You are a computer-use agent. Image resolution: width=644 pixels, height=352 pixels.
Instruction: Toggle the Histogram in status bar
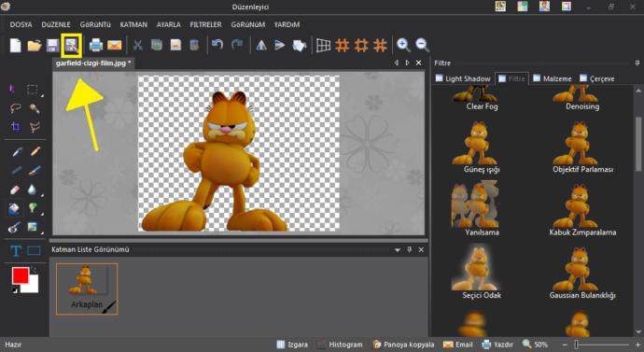coord(340,345)
